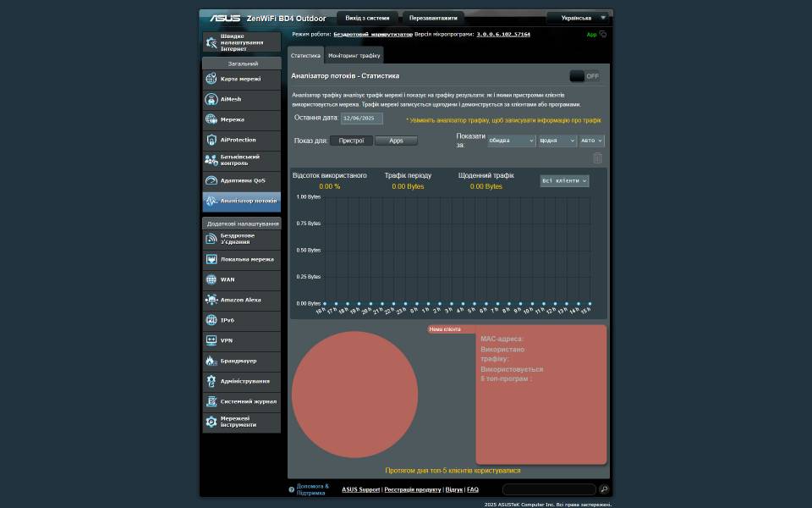812x508 pixels.
Task: Open the ASUS Support link
Action: 361,489
